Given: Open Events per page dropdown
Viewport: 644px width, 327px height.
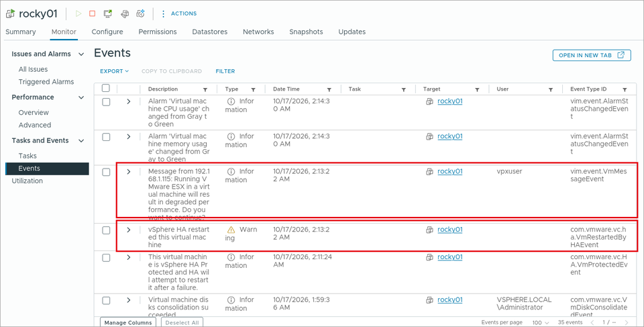Looking at the screenshot, I should click(540, 322).
